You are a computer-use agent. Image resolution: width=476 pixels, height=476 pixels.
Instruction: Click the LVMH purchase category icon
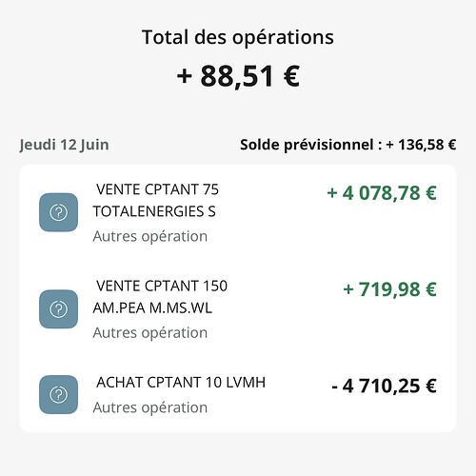(x=58, y=394)
